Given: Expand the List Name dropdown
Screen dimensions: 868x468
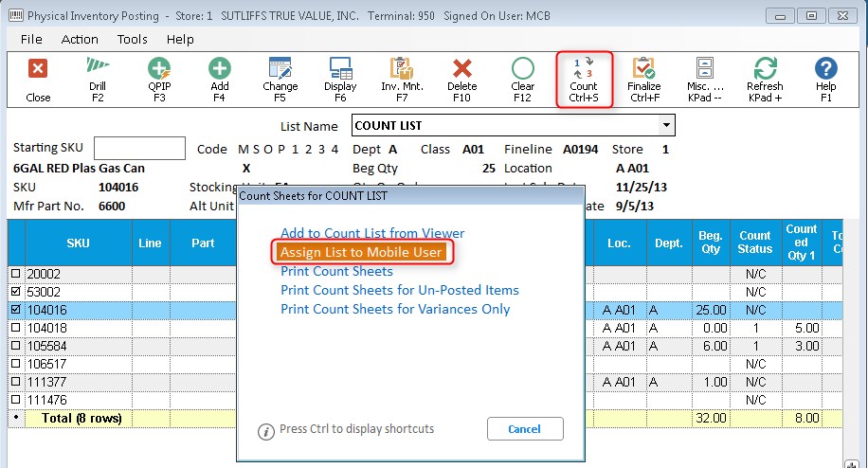Looking at the screenshot, I should coord(667,125).
